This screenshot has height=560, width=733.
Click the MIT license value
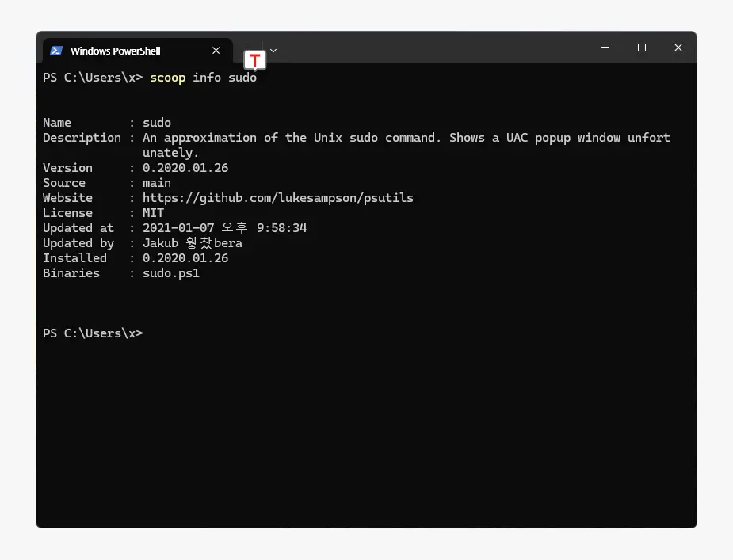coord(153,213)
